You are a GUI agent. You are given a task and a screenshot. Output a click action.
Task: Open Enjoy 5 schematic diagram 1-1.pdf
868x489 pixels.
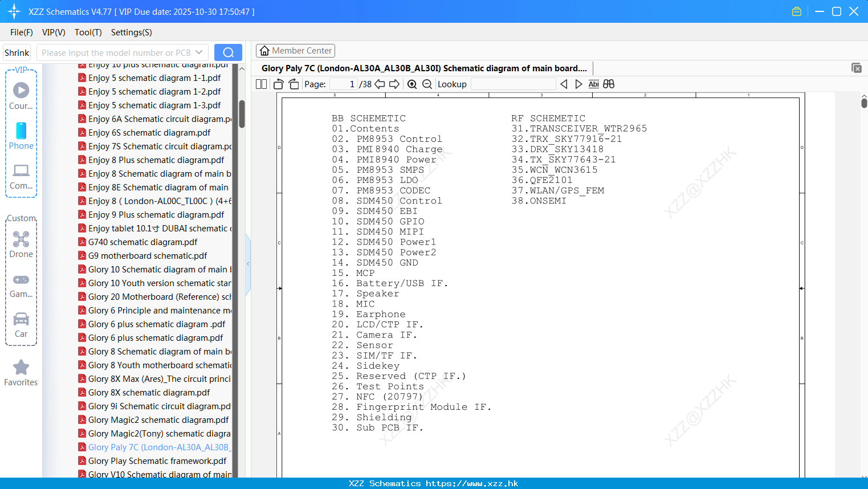[x=154, y=78]
